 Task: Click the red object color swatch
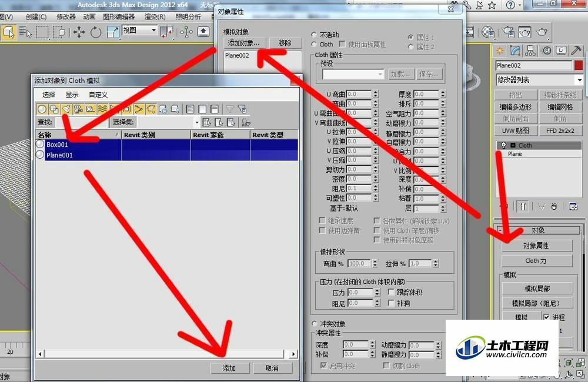(x=579, y=65)
